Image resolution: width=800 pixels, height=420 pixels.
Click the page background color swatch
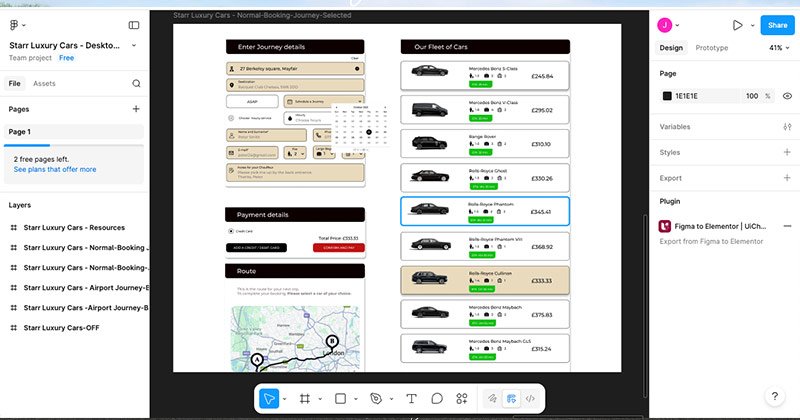[667, 95]
